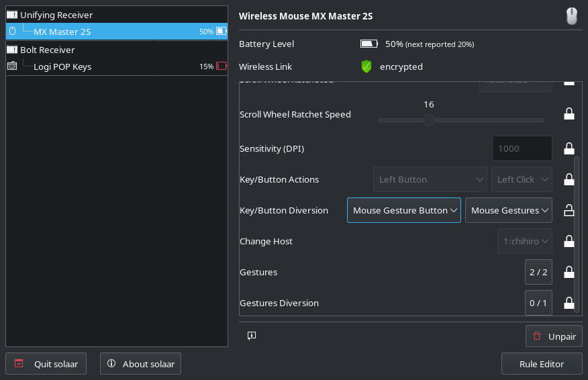This screenshot has height=380, width=588.
Task: Click the keyboard icon beside Logi POP Keys
Action: [x=12, y=66]
